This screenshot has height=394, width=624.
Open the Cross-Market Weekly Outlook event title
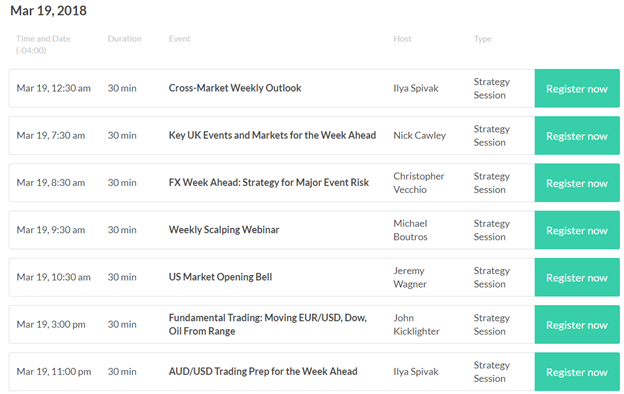click(x=235, y=88)
